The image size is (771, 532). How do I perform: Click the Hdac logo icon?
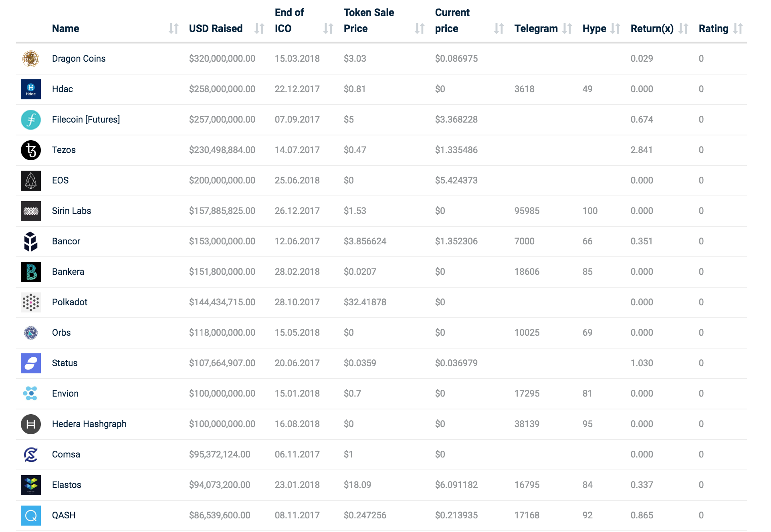click(31, 89)
